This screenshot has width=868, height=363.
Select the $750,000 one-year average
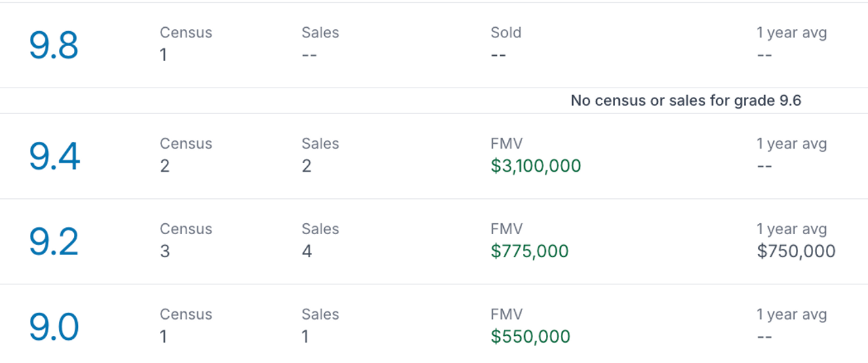tap(796, 252)
